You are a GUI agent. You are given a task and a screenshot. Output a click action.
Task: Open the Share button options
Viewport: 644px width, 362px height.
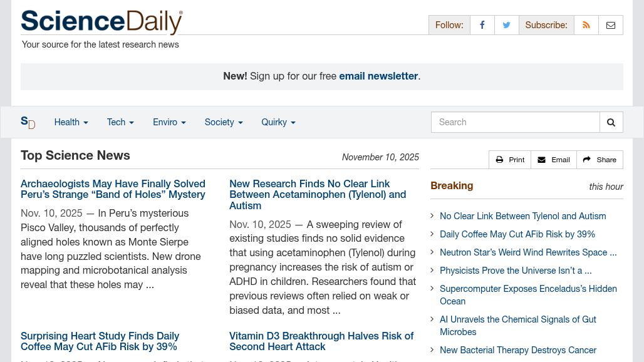click(600, 160)
